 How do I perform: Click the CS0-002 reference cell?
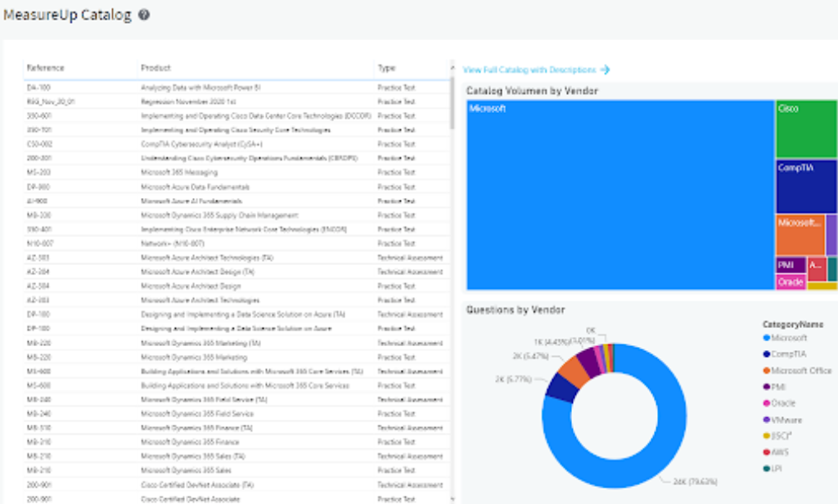tap(39, 144)
